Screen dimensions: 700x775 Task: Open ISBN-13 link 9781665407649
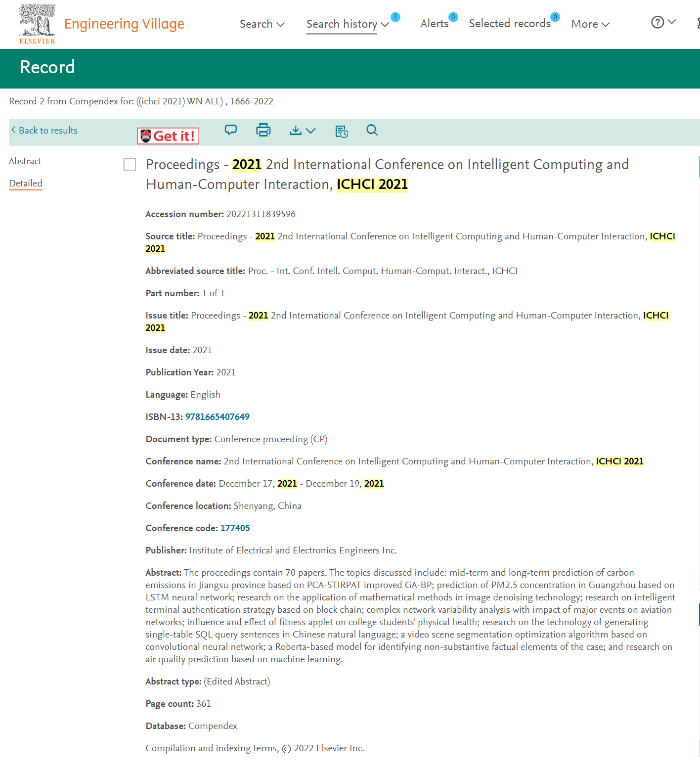[218, 417]
